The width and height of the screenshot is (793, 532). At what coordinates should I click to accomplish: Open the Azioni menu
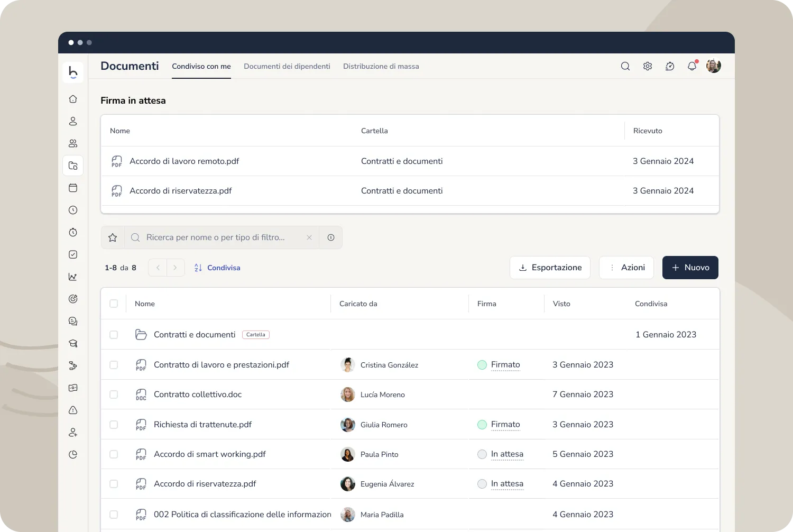click(626, 268)
